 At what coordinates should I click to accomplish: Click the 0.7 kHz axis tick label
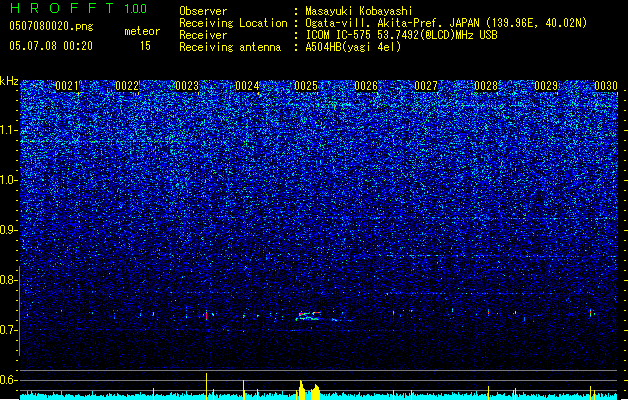9,330
